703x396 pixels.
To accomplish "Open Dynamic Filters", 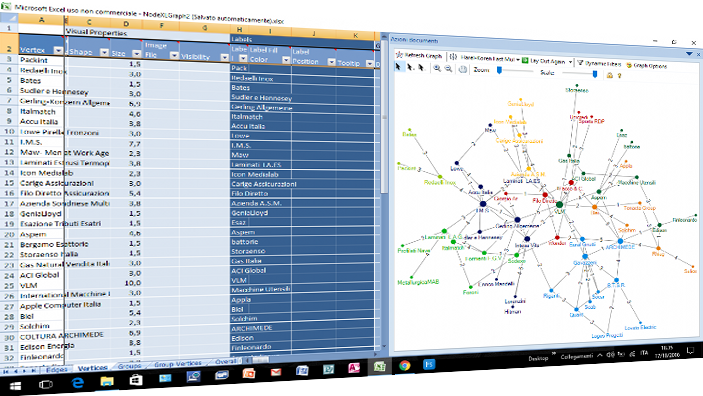I will tap(599, 63).
